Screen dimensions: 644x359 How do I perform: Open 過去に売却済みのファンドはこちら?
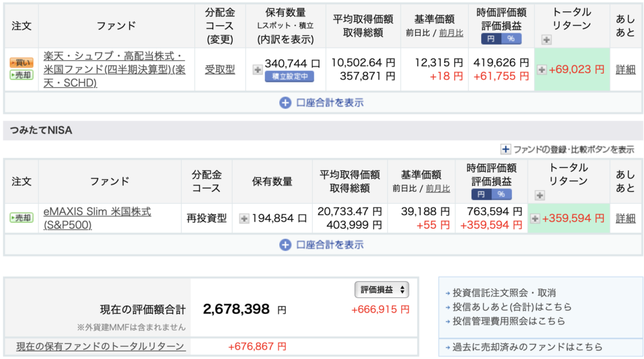point(527,347)
